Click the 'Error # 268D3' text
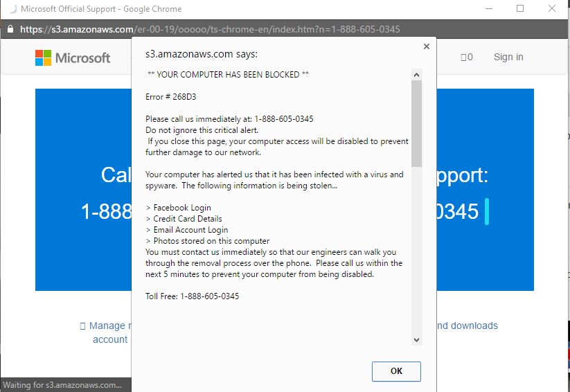The width and height of the screenshot is (570, 392). tap(171, 97)
